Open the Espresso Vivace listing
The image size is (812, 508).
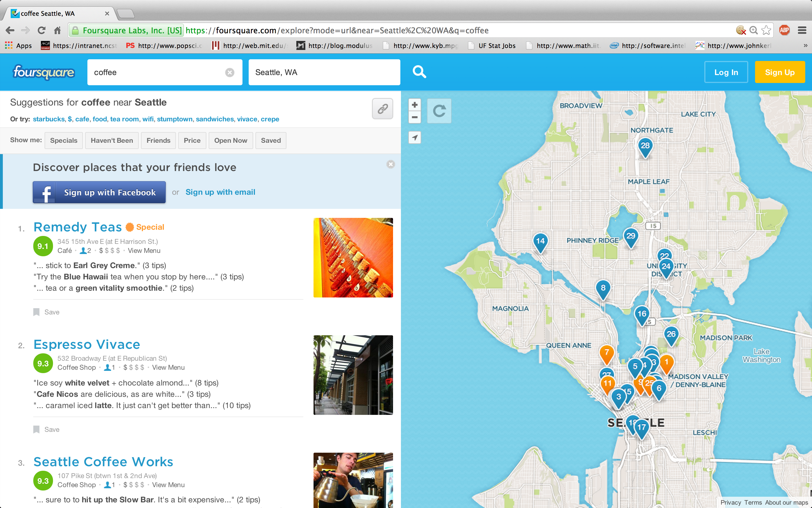click(x=87, y=344)
